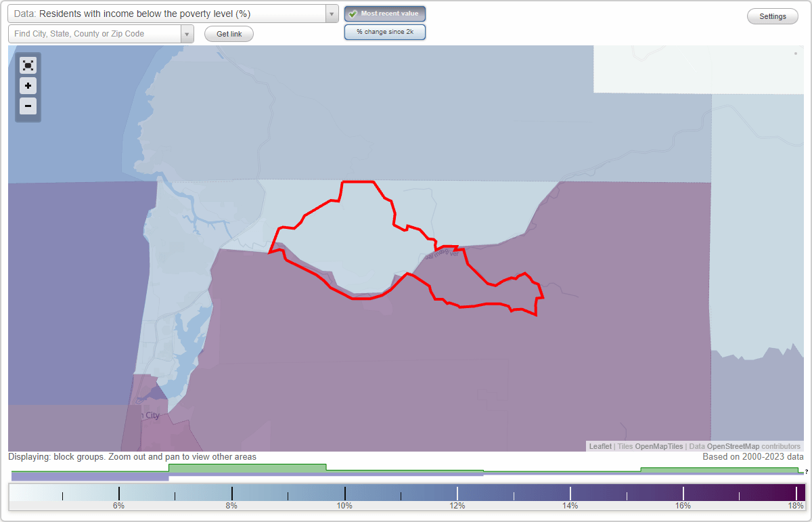Open the Leaflet attribution link

pos(600,446)
